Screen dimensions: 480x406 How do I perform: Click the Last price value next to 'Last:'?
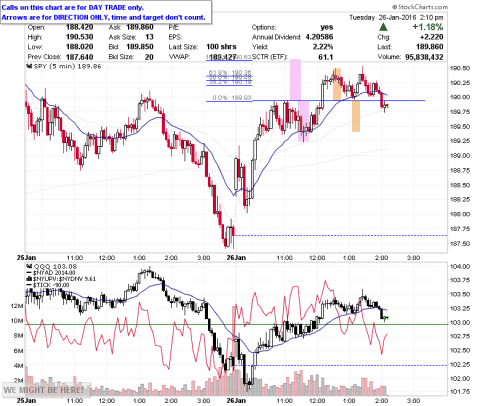(430, 47)
